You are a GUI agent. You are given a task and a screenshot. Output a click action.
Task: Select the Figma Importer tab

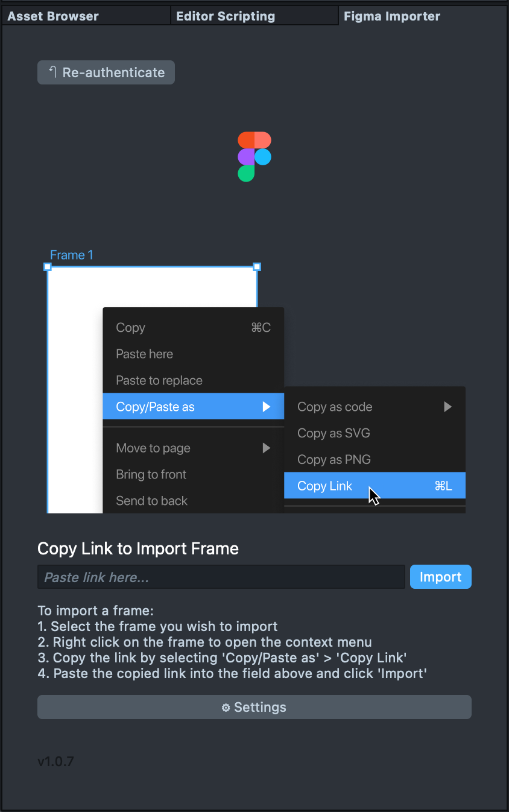[392, 16]
